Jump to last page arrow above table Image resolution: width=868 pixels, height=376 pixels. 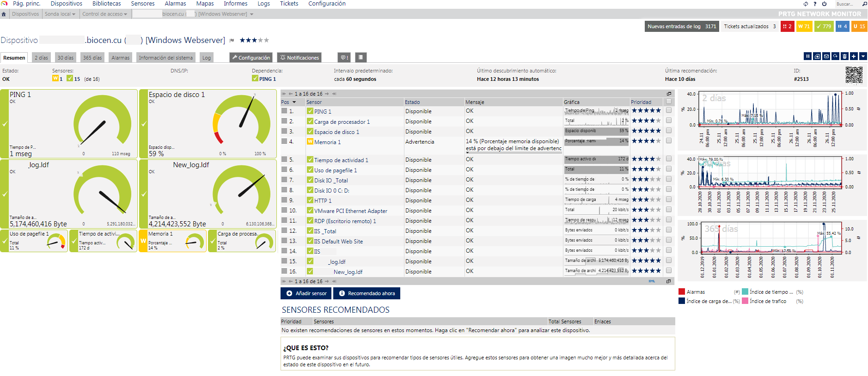coord(334,94)
